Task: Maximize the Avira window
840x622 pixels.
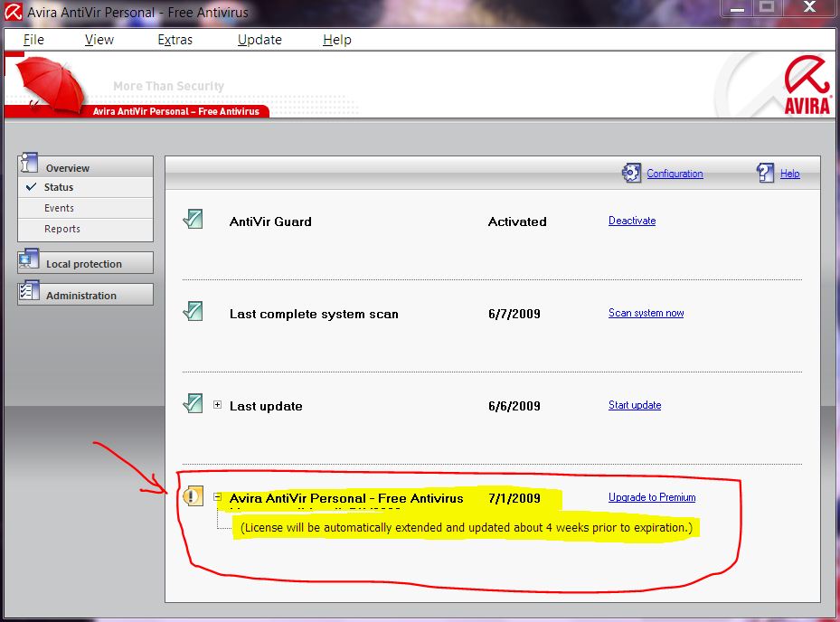Action: 767,8
